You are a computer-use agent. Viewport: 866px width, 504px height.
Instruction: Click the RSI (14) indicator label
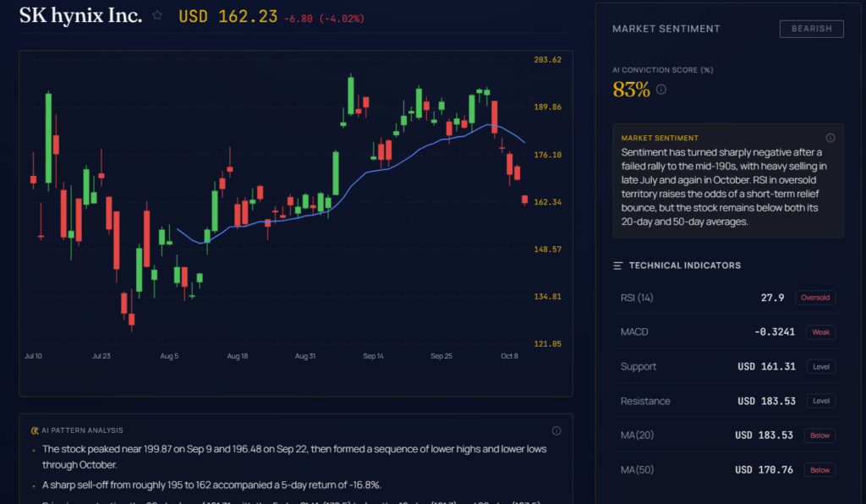[637, 299]
